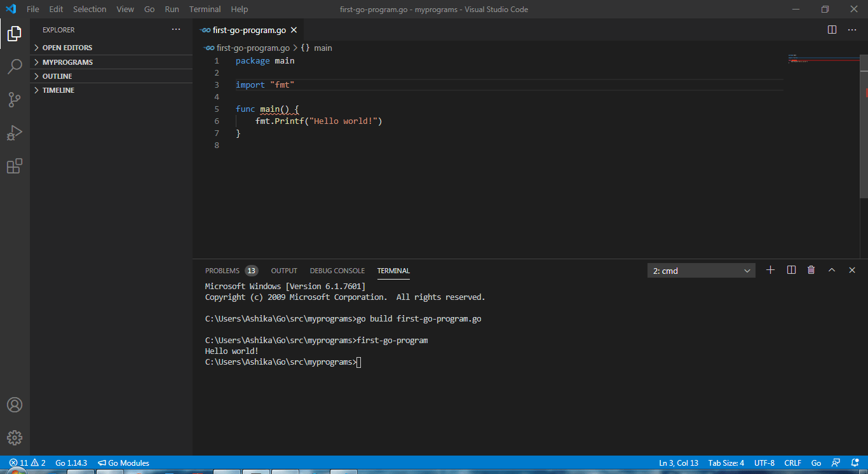
Task: Open the Extensions view
Action: click(x=15, y=166)
